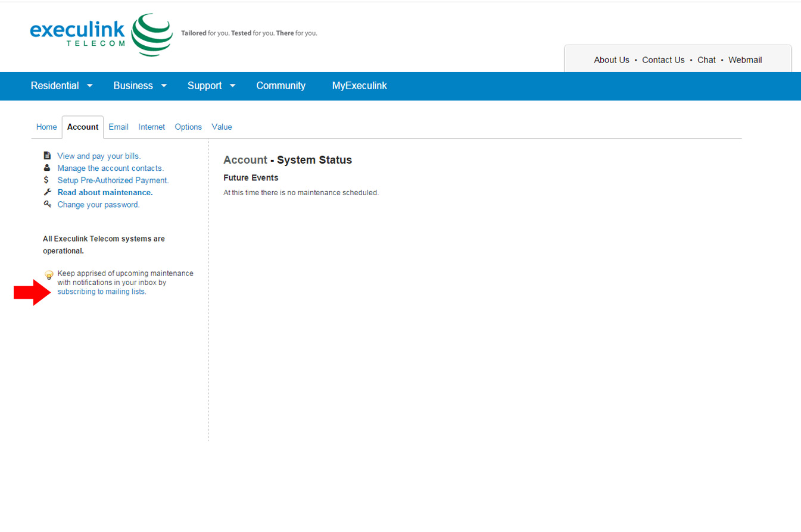
Task: Open the Business navigation item
Action: pos(133,86)
